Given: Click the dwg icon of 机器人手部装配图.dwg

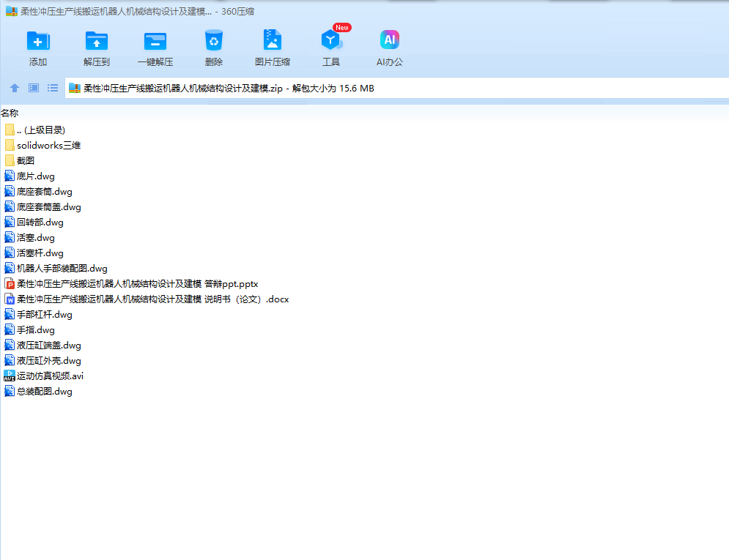Looking at the screenshot, I should coord(10,268).
